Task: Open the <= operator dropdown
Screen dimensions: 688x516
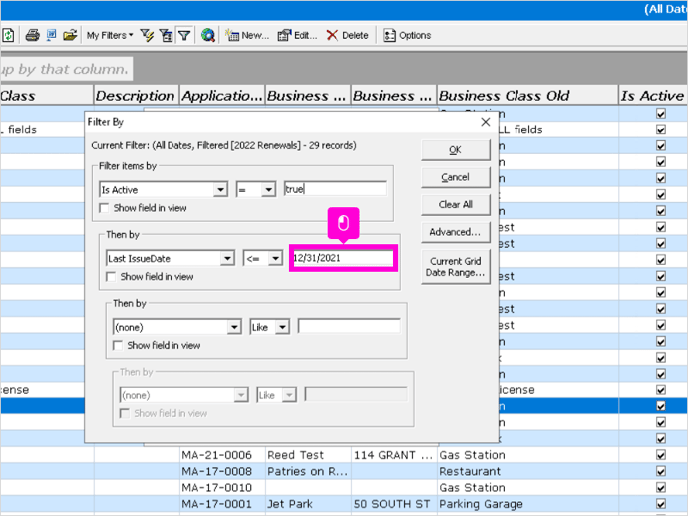Action: coord(275,258)
